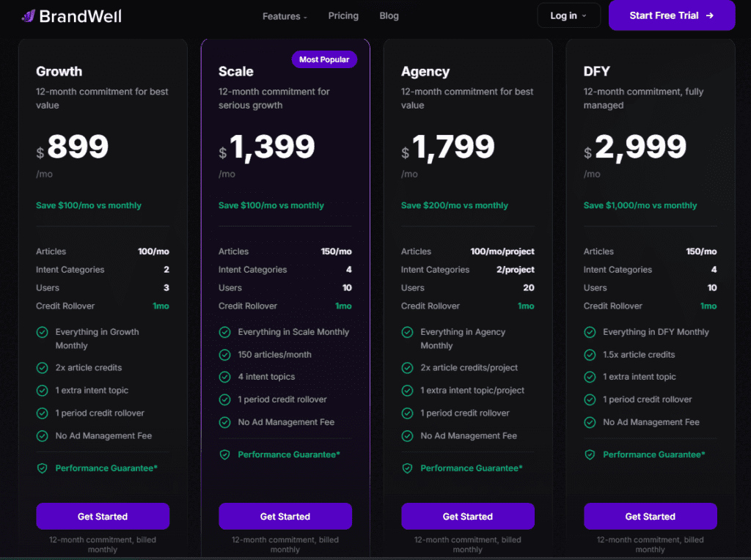751x560 pixels.
Task: Click the BrandWell logo icon
Action: tap(28, 15)
